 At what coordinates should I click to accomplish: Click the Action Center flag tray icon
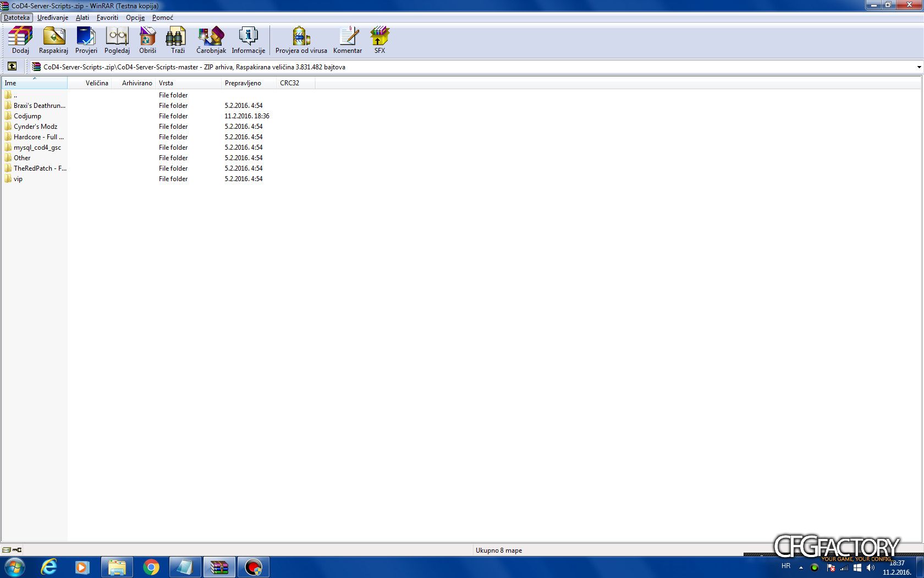[831, 567]
